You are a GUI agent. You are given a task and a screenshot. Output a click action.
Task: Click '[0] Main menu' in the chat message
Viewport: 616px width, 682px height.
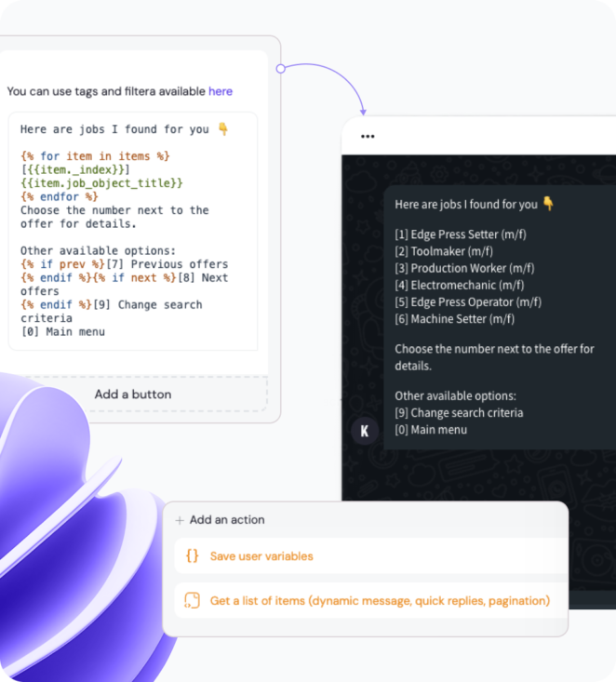tap(431, 430)
